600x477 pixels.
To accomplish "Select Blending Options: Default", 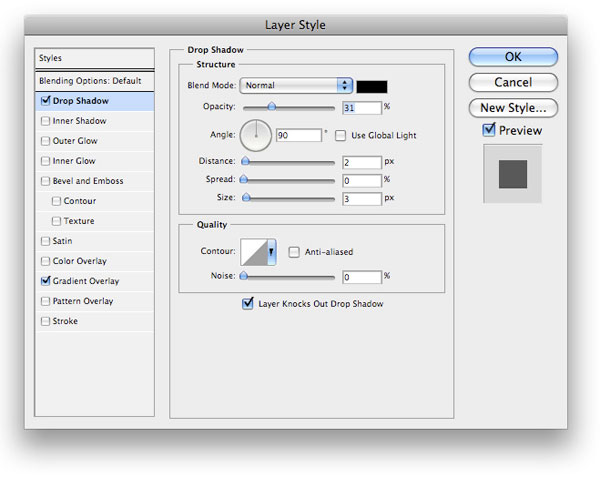I will (95, 81).
